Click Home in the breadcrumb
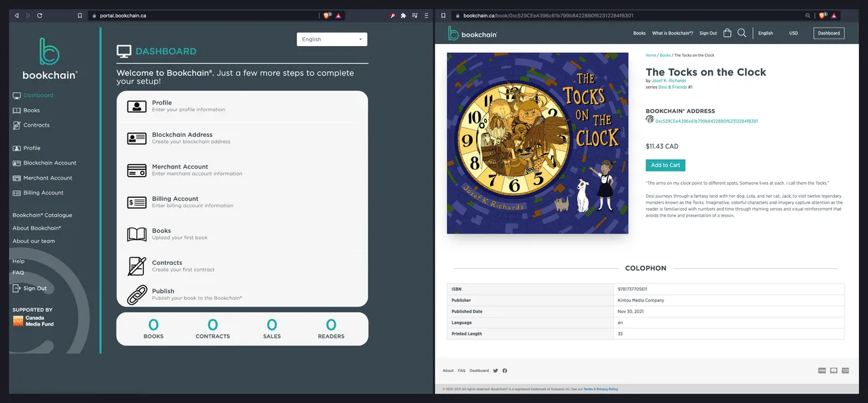This screenshot has width=868, height=403. (651, 56)
